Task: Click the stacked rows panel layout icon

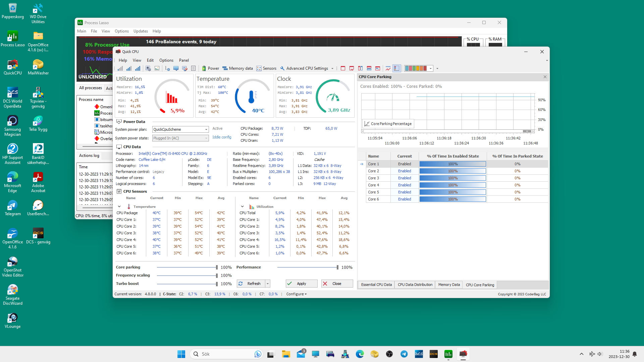Action: (x=369, y=68)
